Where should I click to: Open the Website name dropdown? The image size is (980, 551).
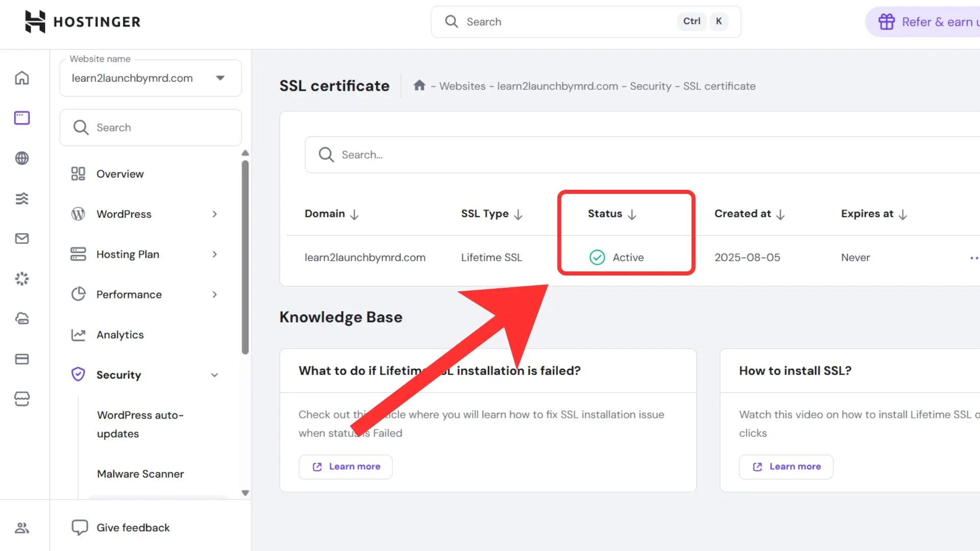[x=151, y=78]
